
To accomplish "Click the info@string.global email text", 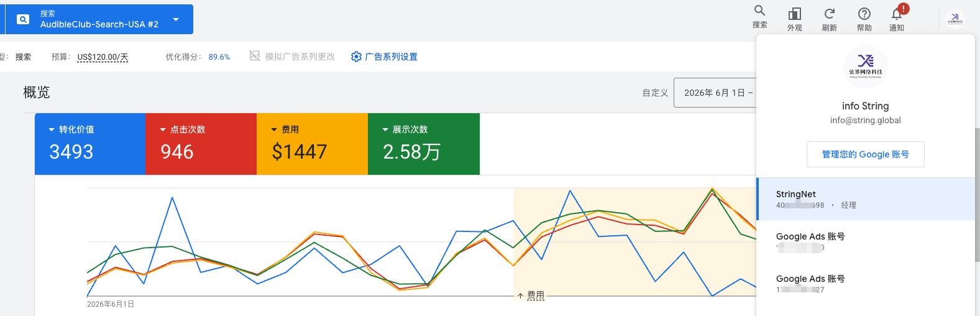I will (865, 120).
